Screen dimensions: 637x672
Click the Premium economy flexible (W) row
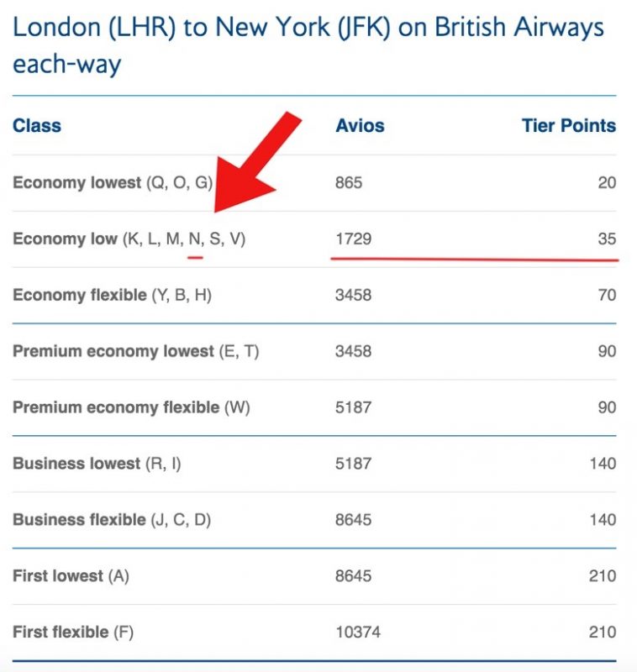tap(314, 407)
